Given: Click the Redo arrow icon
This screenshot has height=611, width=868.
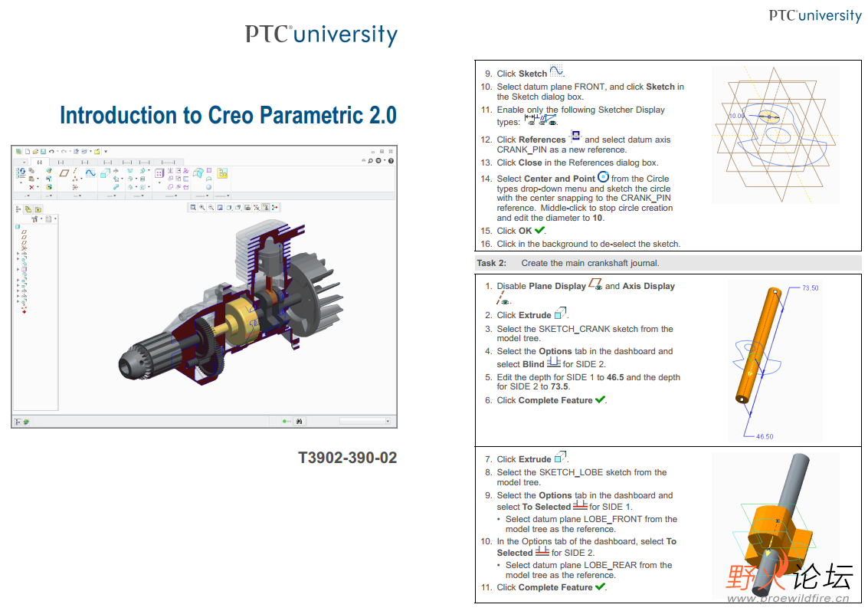Looking at the screenshot, I should [64, 151].
